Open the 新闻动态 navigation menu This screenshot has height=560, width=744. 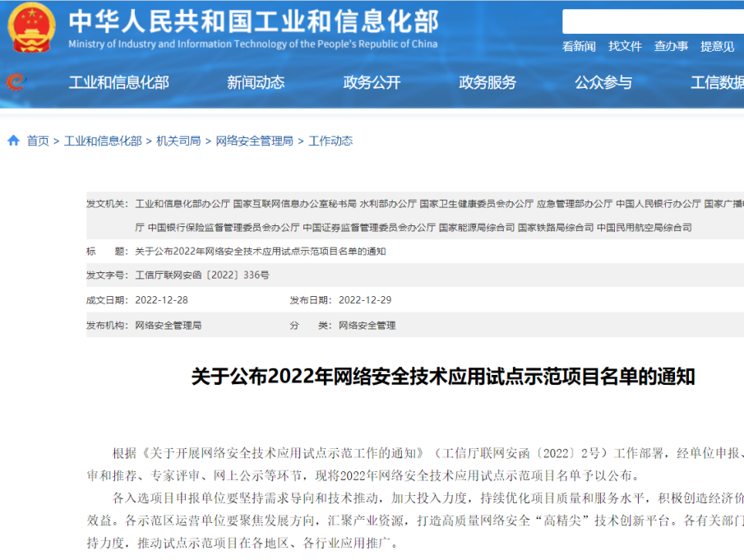(x=256, y=82)
